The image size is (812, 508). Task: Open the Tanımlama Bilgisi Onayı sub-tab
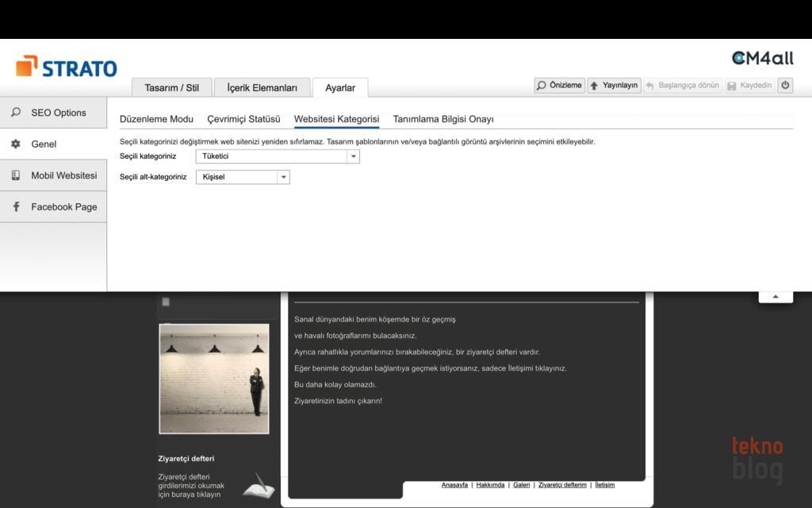tap(443, 119)
